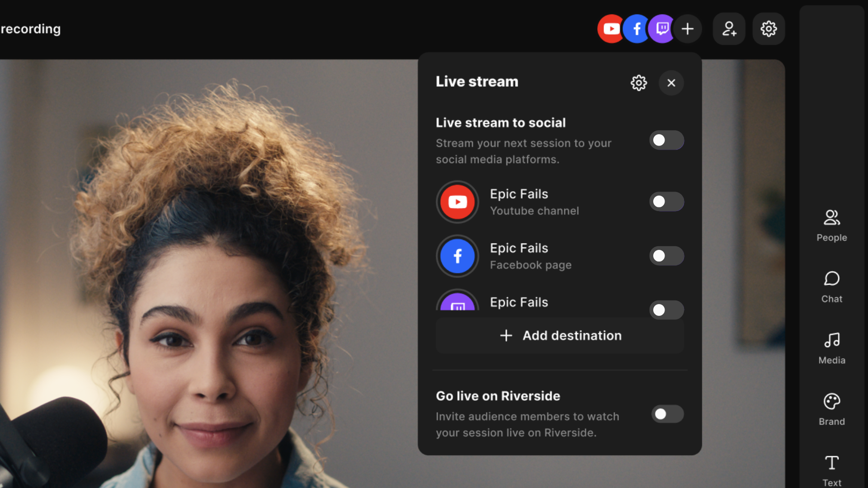Close the Live stream panel
The height and width of the screenshot is (488, 868).
(x=671, y=83)
